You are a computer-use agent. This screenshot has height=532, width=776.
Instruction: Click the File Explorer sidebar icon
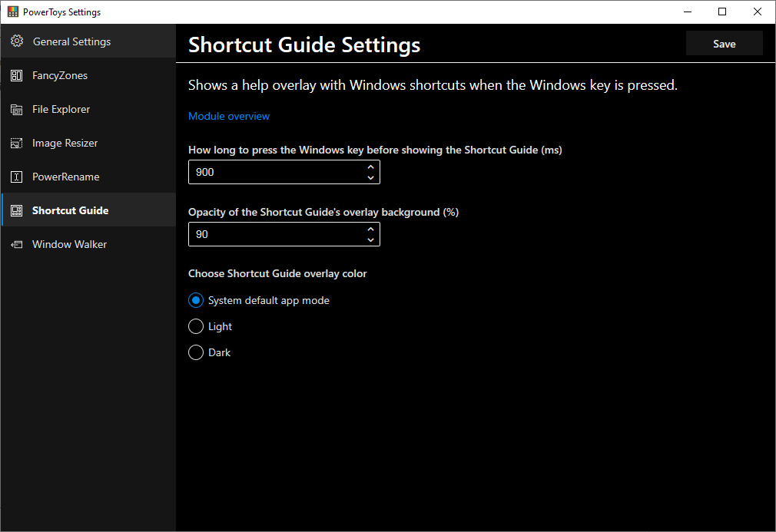point(17,109)
